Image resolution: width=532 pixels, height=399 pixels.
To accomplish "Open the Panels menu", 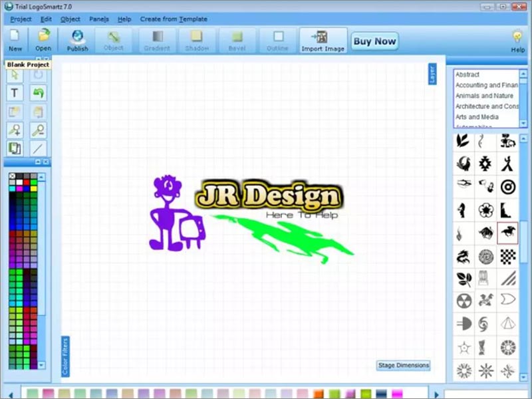I will coord(98,19).
